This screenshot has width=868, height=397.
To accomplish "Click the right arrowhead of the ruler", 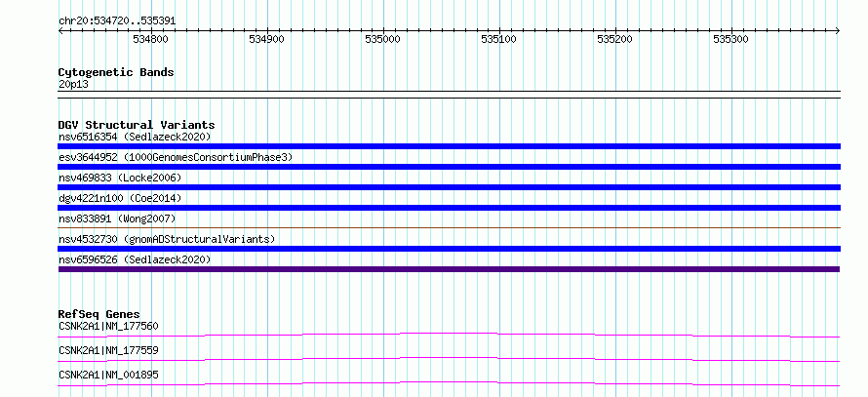I will pyautogui.click(x=838, y=30).
